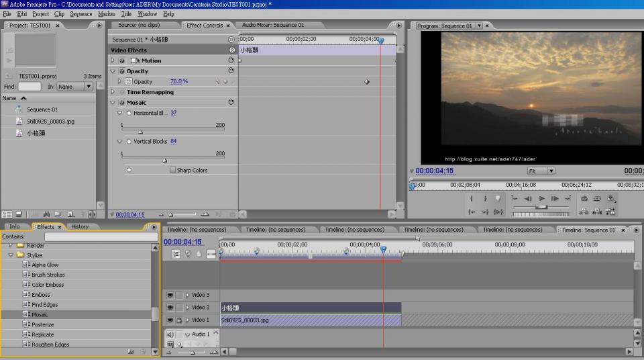Screen dimensions: 644x360
Task: Click the Lift button in Program monitor
Action: click(x=584, y=212)
